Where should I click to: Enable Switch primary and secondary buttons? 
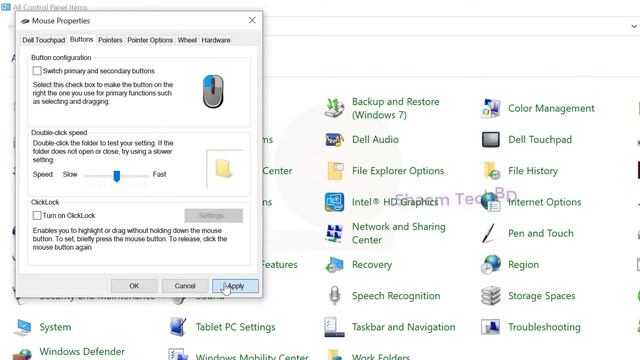click(x=37, y=71)
